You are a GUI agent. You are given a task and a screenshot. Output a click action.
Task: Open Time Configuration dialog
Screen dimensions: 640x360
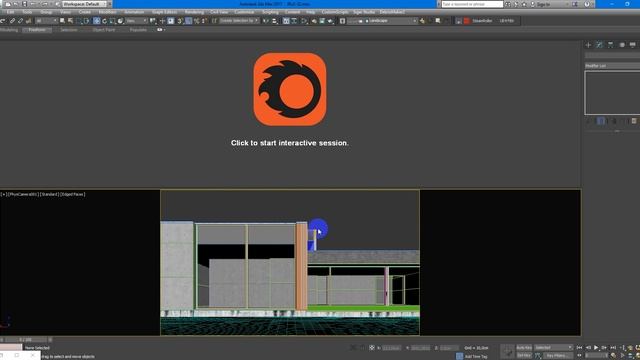(x=613, y=355)
